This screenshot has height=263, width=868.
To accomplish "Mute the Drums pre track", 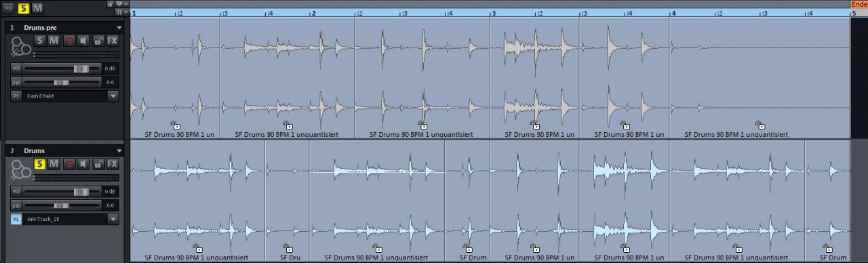I will tap(54, 41).
